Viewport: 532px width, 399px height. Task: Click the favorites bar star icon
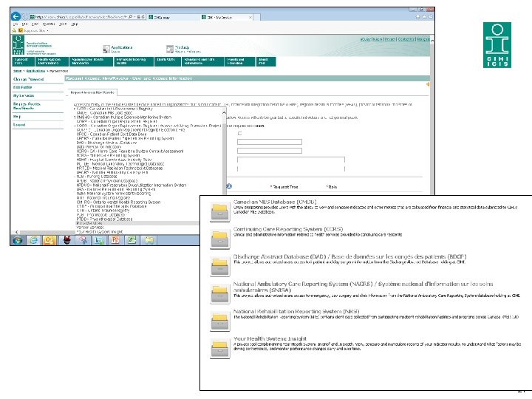point(14,30)
